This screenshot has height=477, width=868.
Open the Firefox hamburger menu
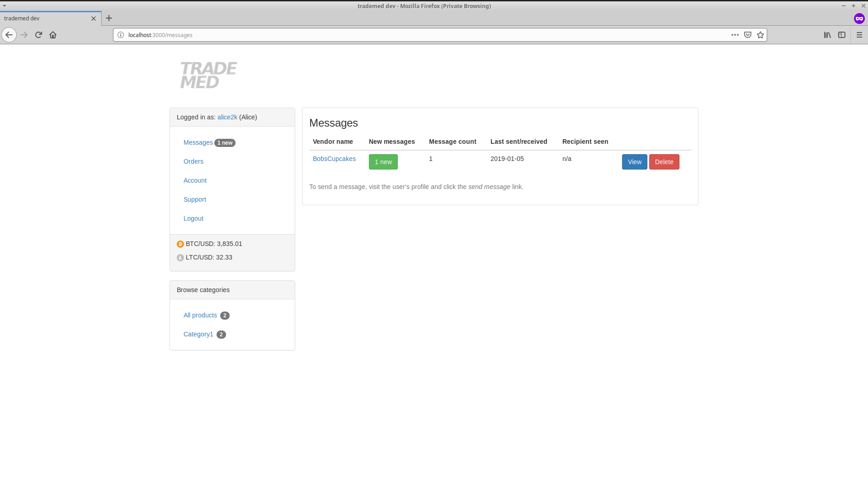pyautogui.click(x=859, y=35)
